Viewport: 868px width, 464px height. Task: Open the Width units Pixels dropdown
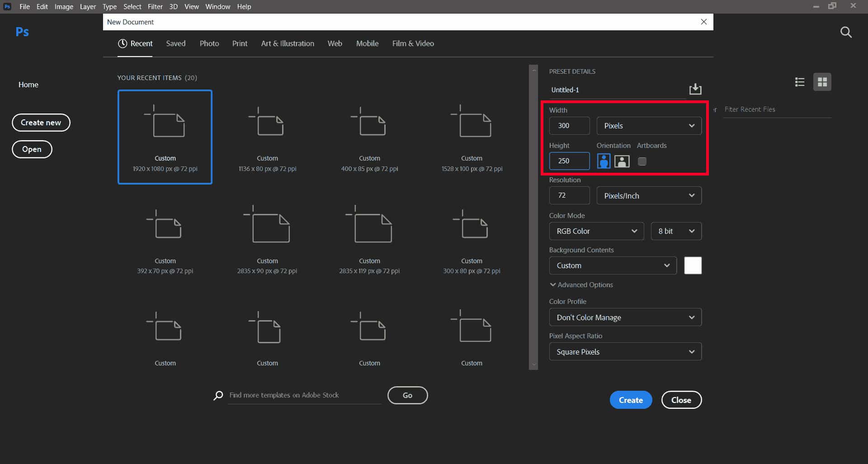pos(649,126)
